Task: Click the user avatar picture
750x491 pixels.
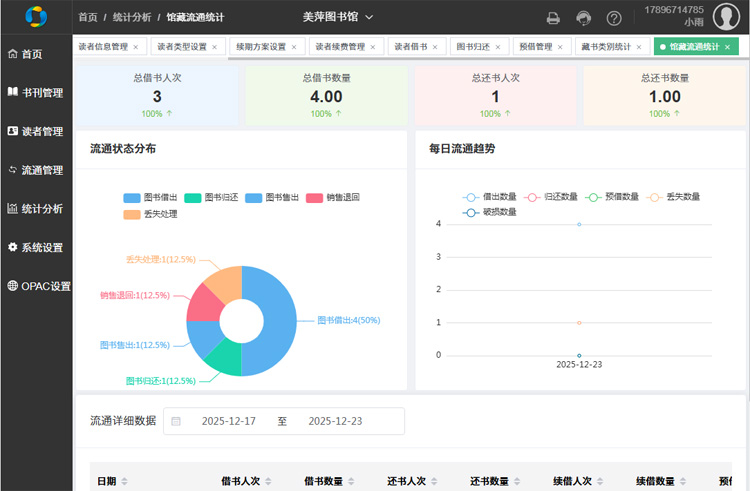Action: click(726, 17)
